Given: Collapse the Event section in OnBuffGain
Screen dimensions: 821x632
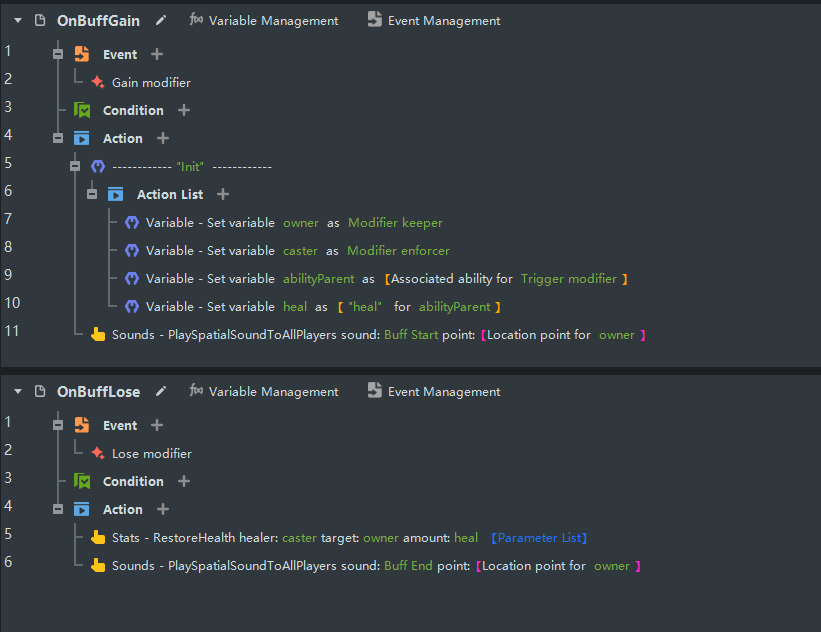Looking at the screenshot, I should pos(58,54).
